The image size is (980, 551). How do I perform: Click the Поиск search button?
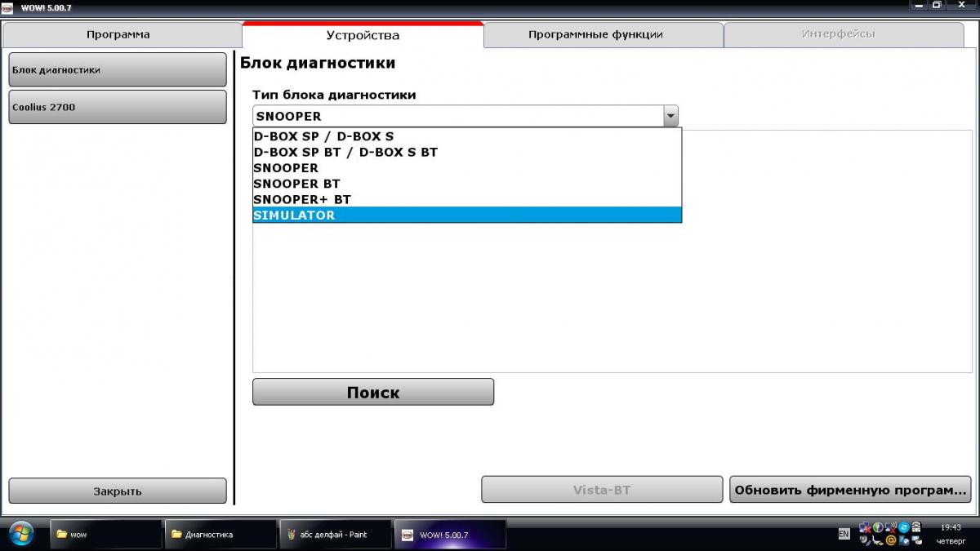(373, 392)
